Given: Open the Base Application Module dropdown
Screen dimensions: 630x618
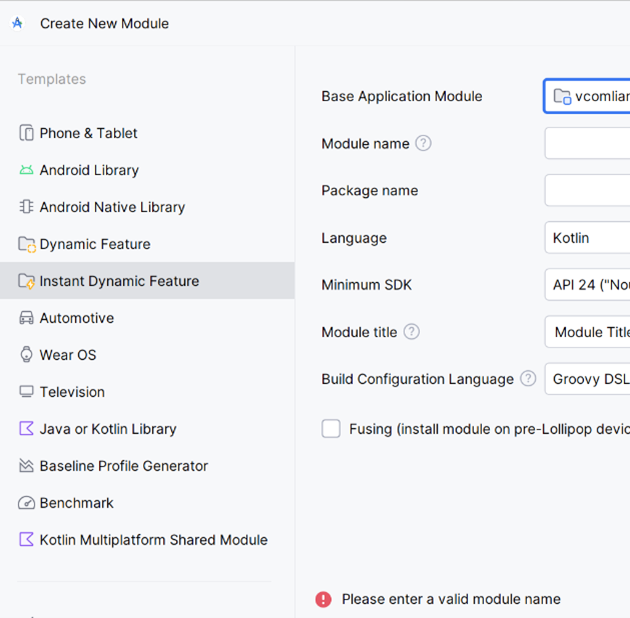Looking at the screenshot, I should 587,96.
